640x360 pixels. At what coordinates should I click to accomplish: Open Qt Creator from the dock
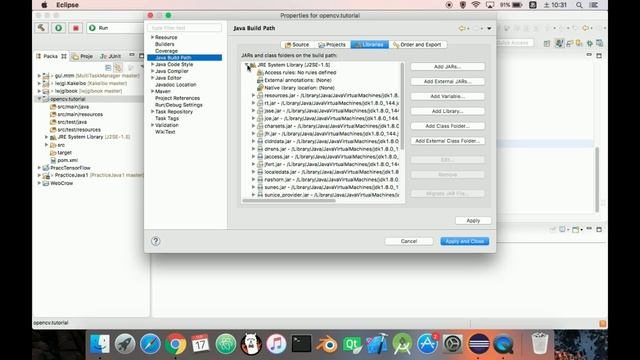(352, 344)
